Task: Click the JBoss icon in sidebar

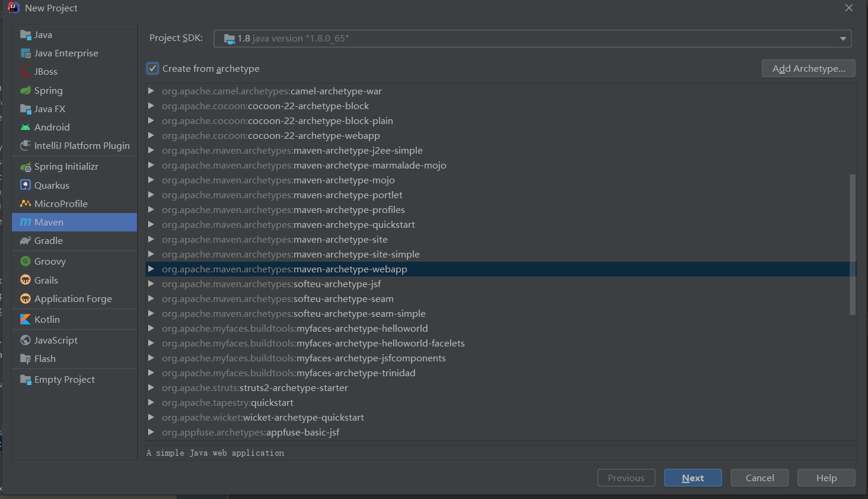Action: [x=25, y=72]
